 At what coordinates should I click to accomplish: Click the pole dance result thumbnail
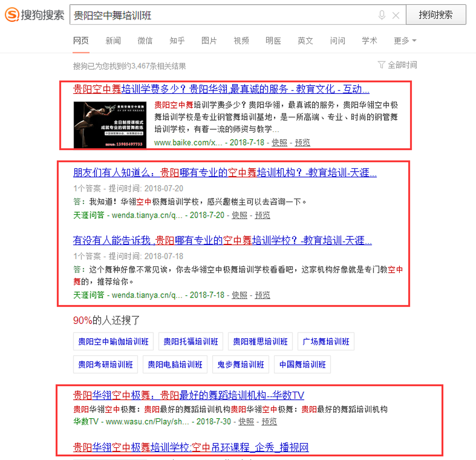click(x=110, y=125)
